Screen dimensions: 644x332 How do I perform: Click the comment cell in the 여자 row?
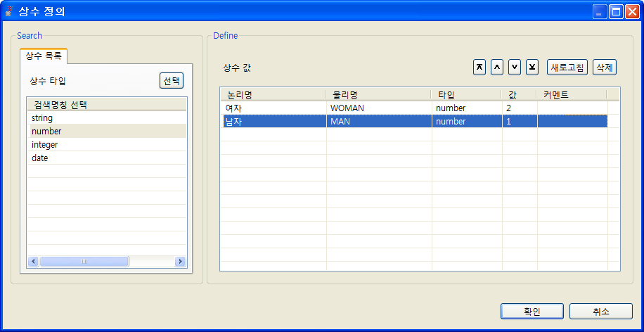coord(572,108)
